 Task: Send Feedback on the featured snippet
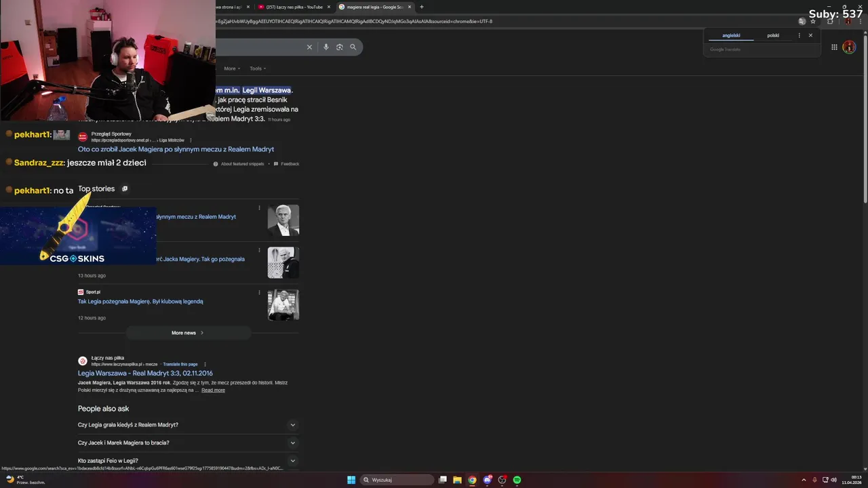click(x=290, y=164)
